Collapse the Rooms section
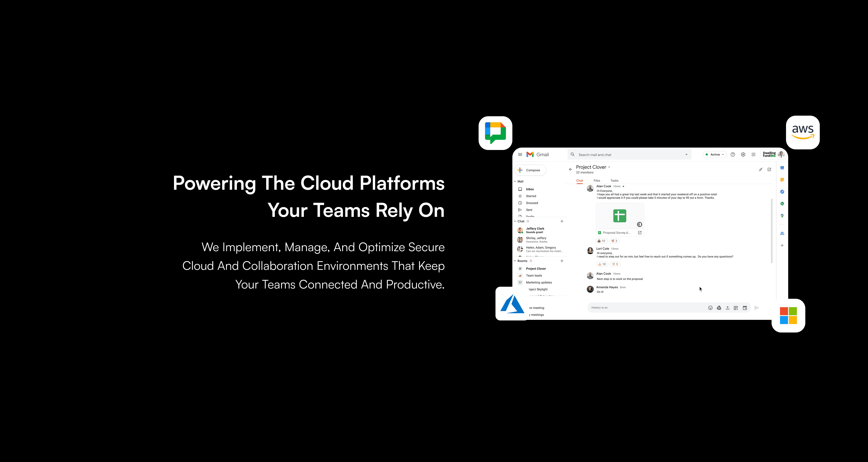The width and height of the screenshot is (868, 462). (515, 261)
